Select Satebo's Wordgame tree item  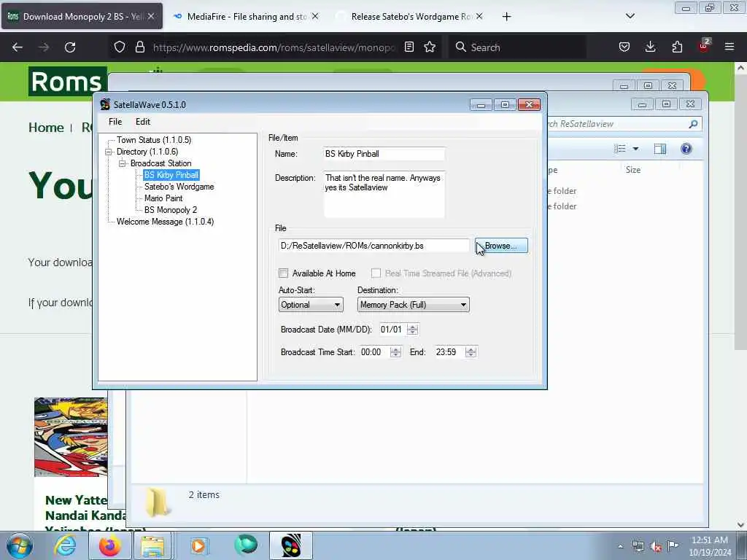coord(179,187)
